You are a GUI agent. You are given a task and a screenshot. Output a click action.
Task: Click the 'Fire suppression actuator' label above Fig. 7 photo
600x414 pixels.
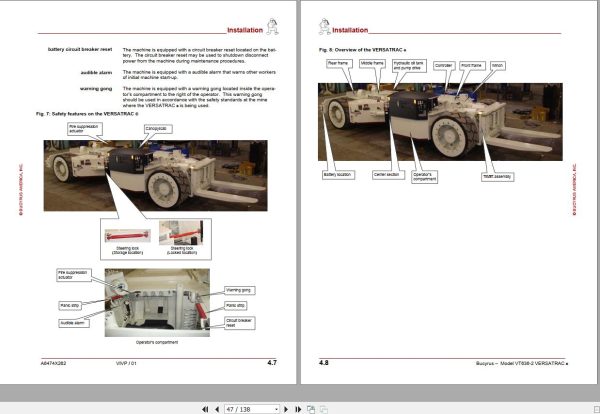[85, 129]
